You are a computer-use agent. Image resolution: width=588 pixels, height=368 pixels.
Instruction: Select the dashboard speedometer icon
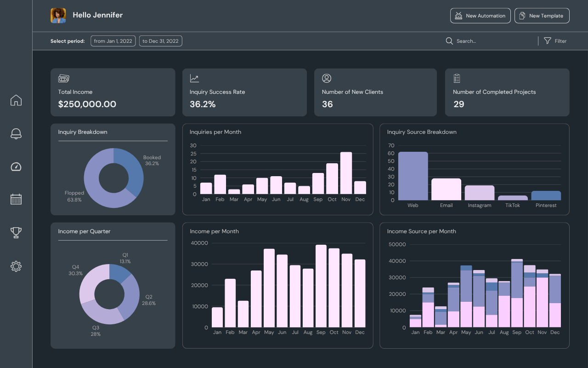pyautogui.click(x=16, y=167)
